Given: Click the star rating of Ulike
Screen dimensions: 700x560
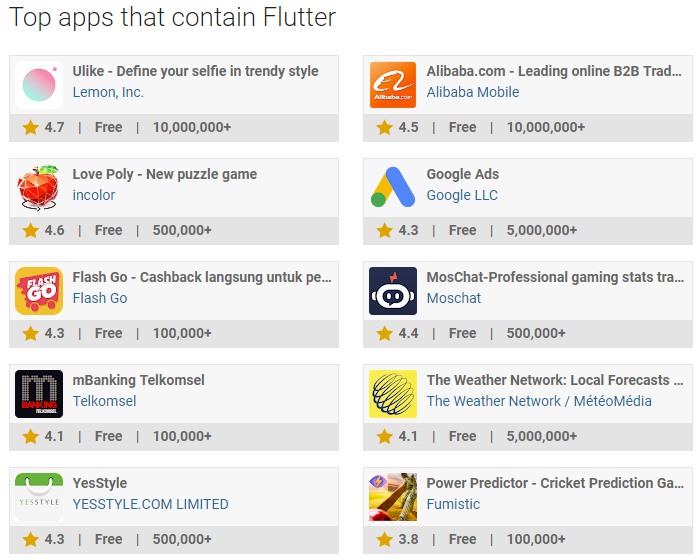Looking at the screenshot, I should [44, 127].
